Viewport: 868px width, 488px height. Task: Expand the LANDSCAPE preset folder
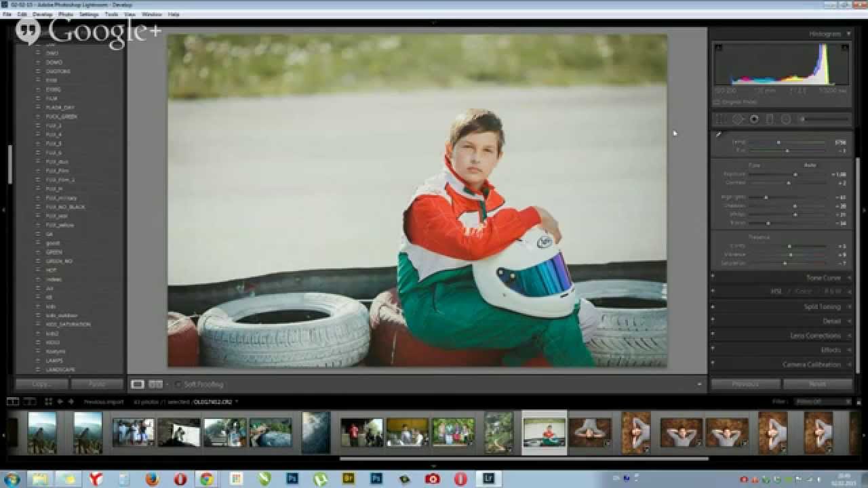click(x=39, y=370)
